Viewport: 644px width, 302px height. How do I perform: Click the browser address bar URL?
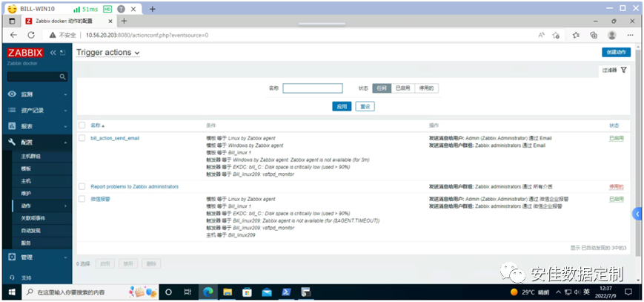tap(147, 36)
